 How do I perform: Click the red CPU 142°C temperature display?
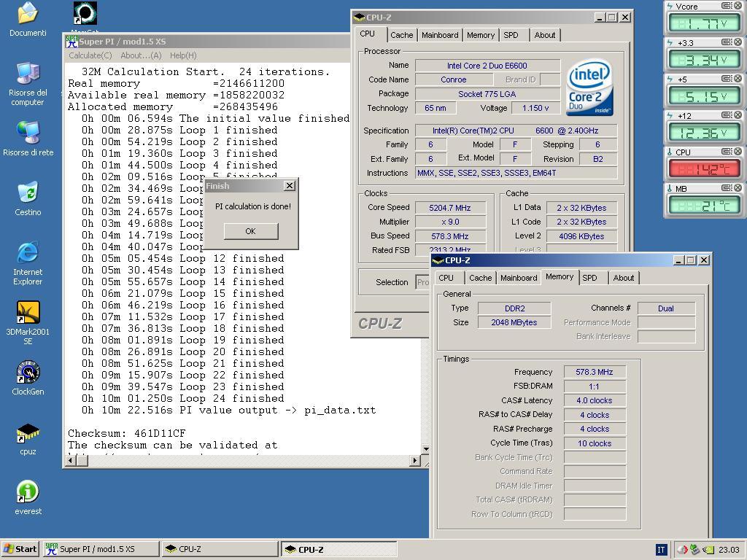click(x=703, y=169)
